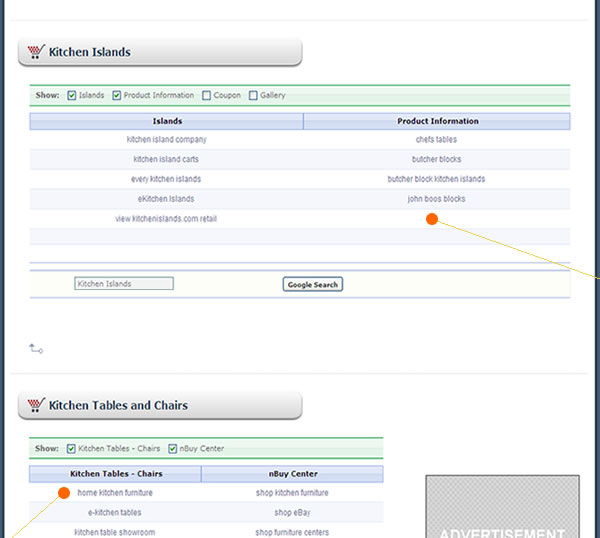This screenshot has width=600, height=538.
Task: Click the Islands column header
Action: pyautogui.click(x=166, y=121)
